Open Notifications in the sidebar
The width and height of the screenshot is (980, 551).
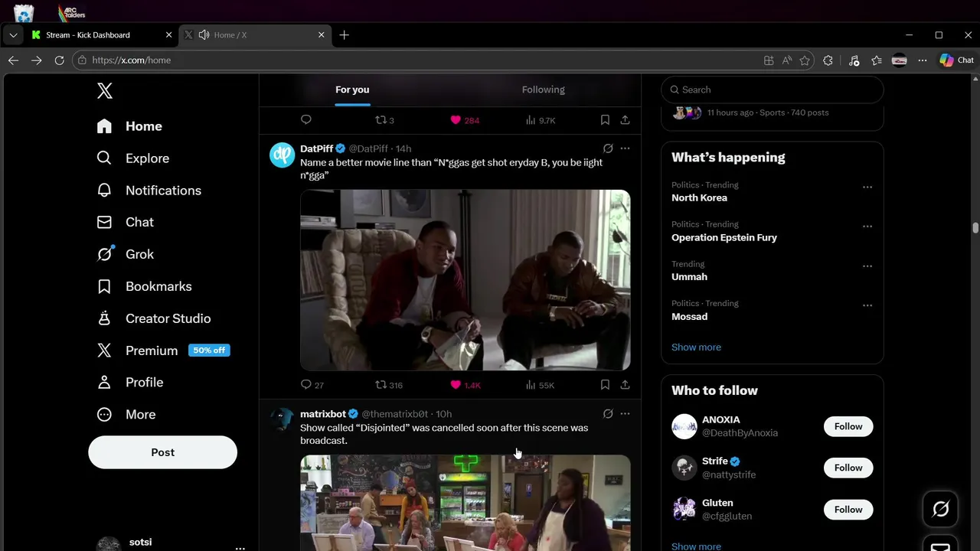point(149,191)
